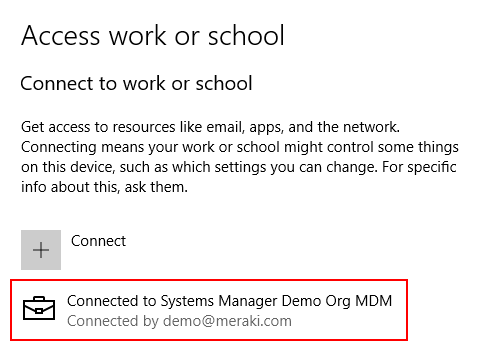Click the plus icon to add connection
The image size is (496, 360).
[x=41, y=250]
